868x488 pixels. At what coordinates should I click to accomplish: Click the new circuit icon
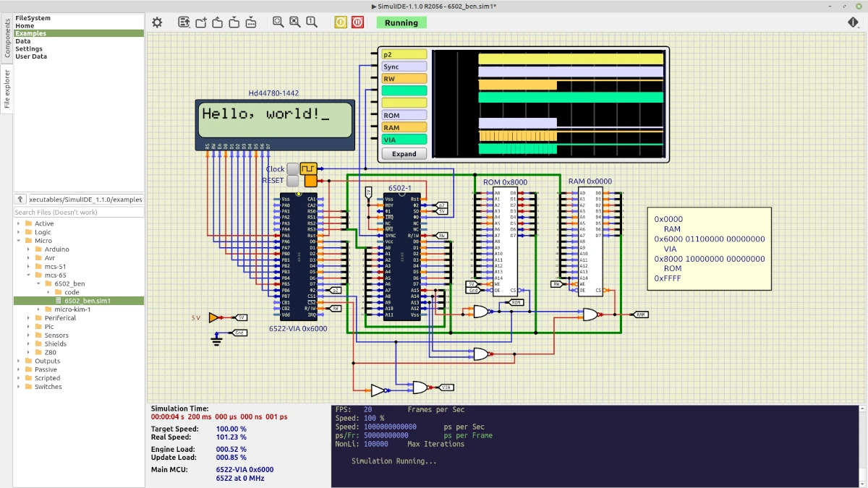click(201, 22)
